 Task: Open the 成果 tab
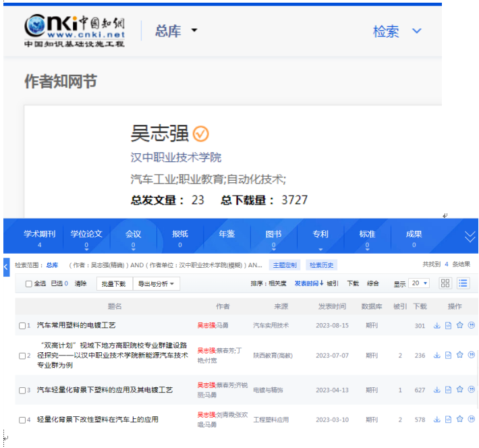pos(414,237)
